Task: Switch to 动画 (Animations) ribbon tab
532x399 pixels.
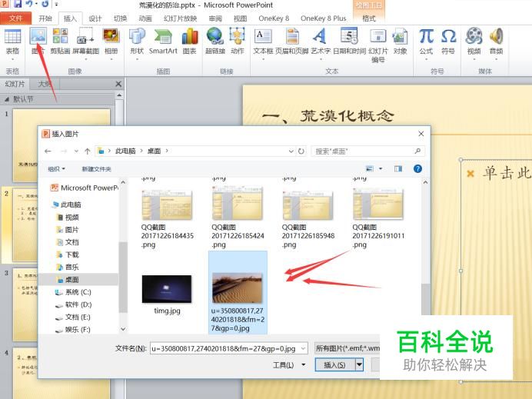Action: point(145,18)
